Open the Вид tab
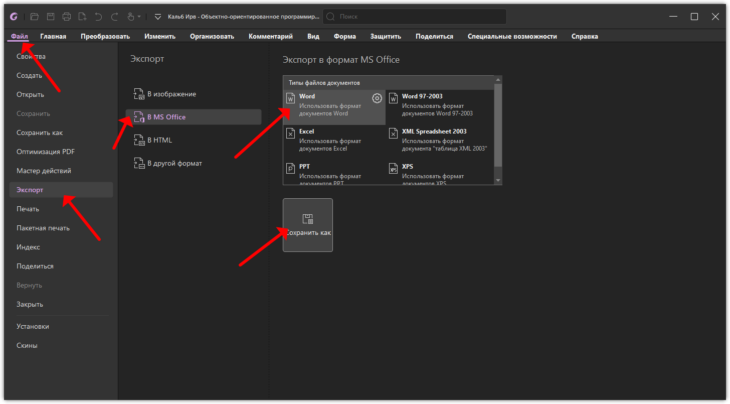The width and height of the screenshot is (730, 404). coord(313,36)
